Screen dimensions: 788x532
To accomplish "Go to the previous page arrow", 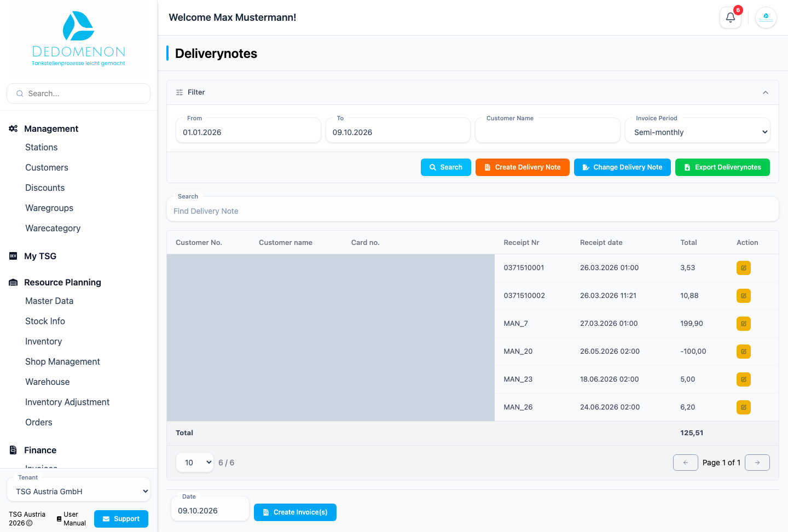I will 685,463.
